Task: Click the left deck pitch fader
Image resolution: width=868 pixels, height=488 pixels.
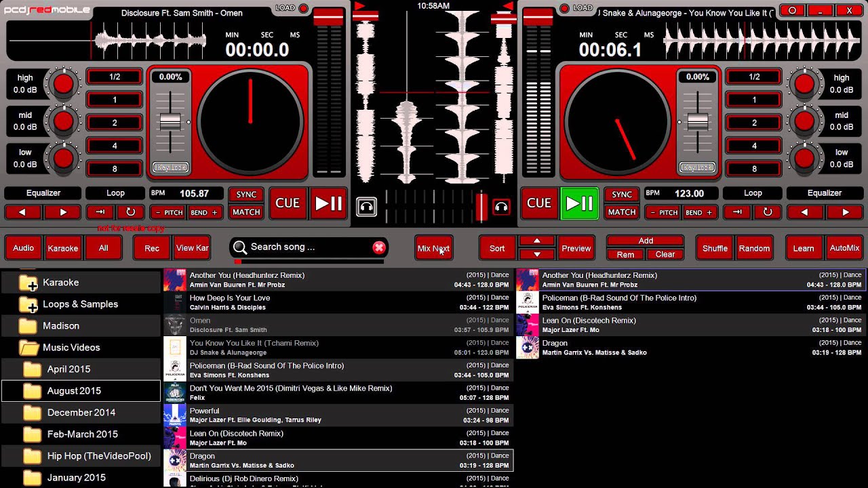Action: tap(170, 121)
